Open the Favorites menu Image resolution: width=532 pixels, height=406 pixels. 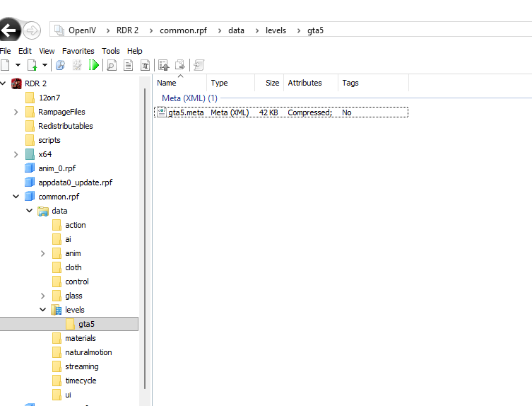[78, 51]
